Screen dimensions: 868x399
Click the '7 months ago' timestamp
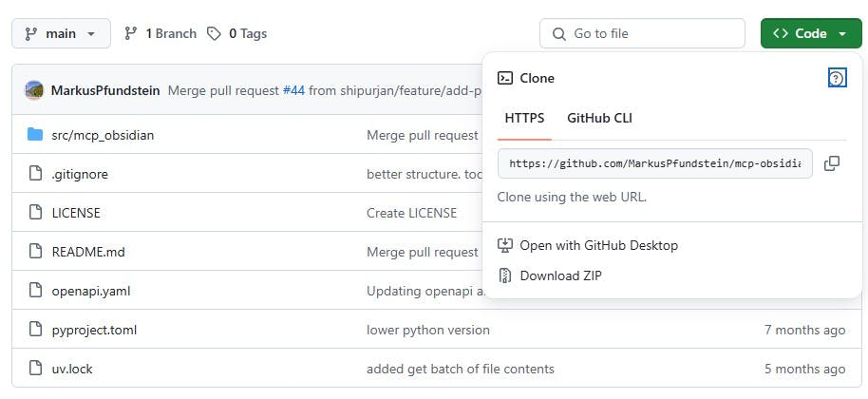click(805, 330)
